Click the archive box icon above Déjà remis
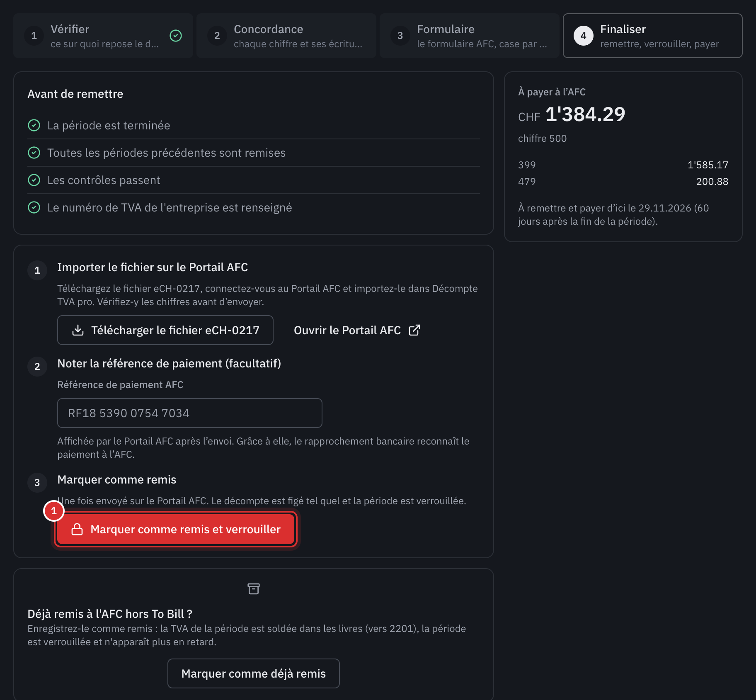 pyautogui.click(x=254, y=589)
